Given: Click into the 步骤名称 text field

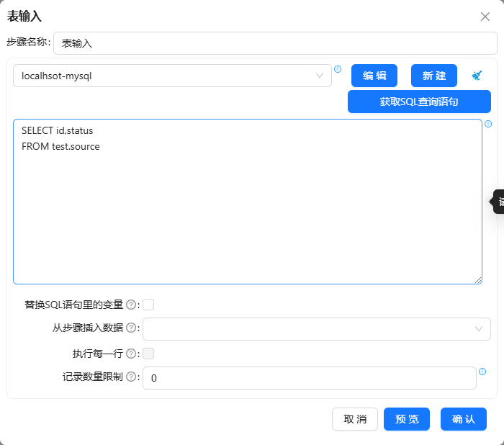Looking at the screenshot, I should (x=275, y=43).
